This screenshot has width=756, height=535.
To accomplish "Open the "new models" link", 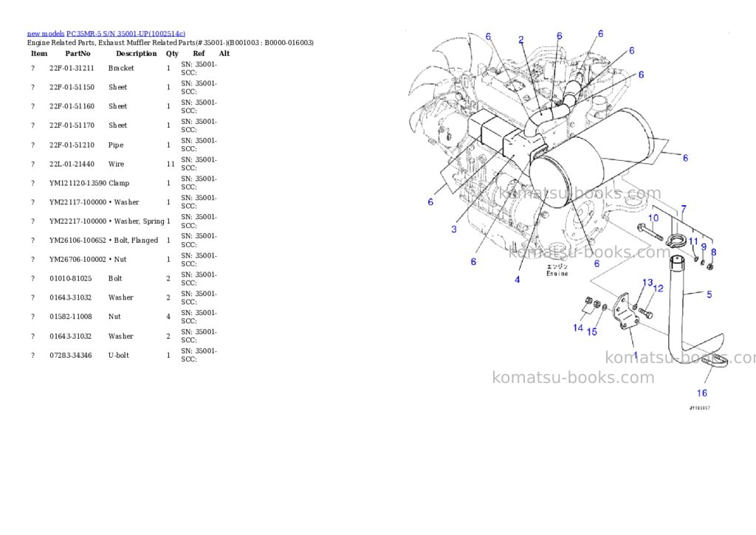I will [x=45, y=34].
